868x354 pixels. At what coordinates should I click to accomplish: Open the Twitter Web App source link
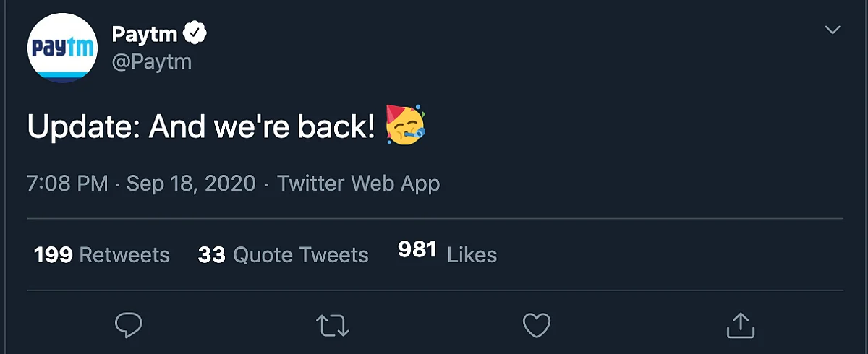pyautogui.click(x=359, y=184)
